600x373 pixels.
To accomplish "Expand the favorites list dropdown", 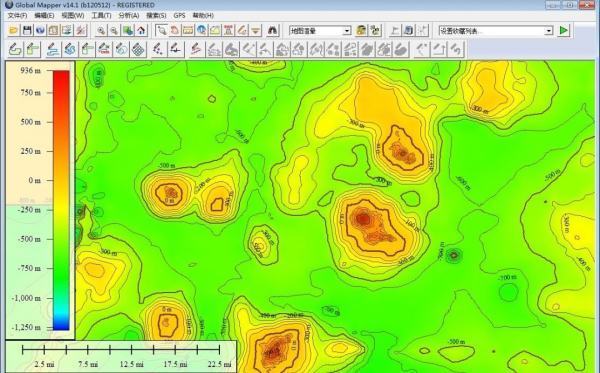I will tap(496, 31).
